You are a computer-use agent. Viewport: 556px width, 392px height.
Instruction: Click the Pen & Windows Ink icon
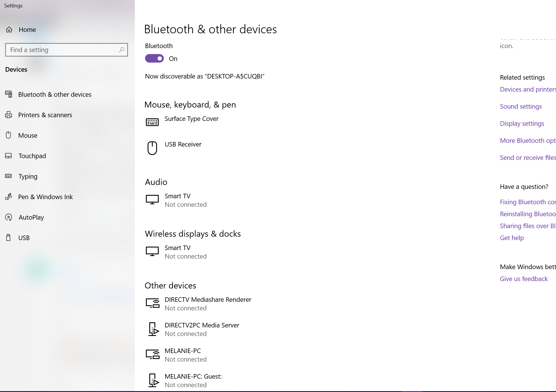coord(9,197)
